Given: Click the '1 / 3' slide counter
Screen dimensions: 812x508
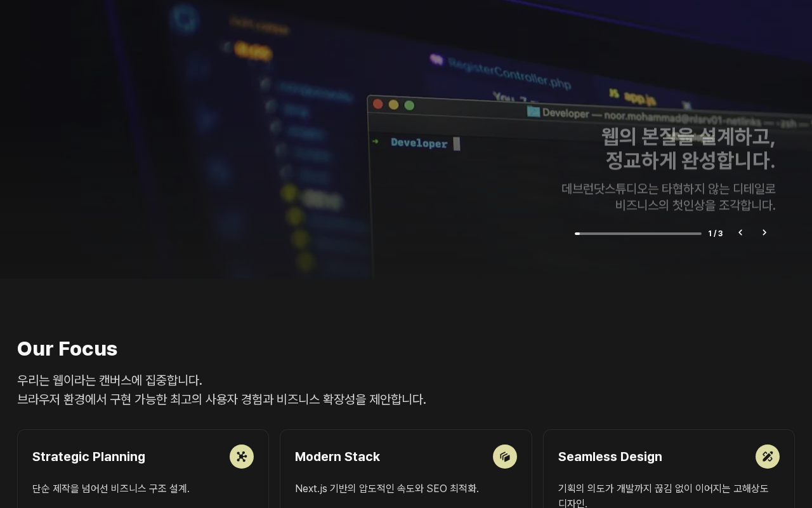Looking at the screenshot, I should (x=716, y=234).
